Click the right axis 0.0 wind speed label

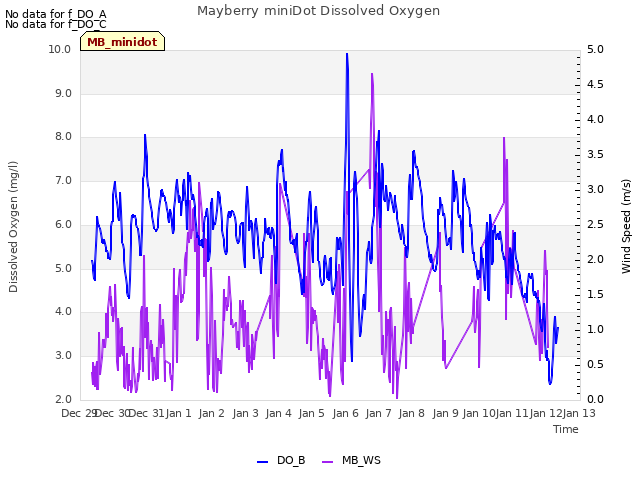pyautogui.click(x=595, y=399)
